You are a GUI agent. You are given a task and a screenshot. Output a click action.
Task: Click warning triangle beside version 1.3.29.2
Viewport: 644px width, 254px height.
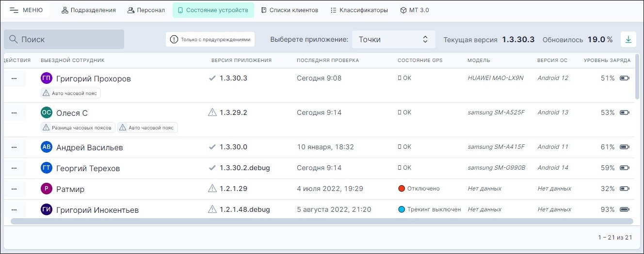click(x=212, y=112)
